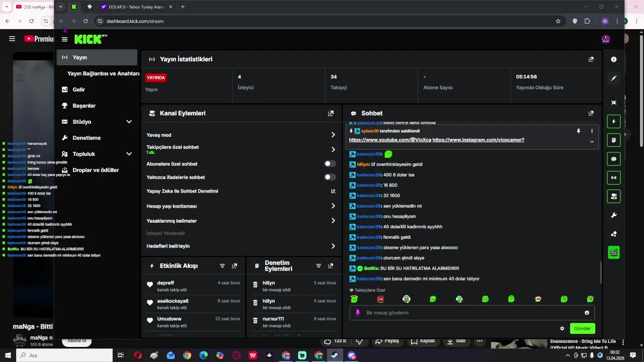Open Takipçilere özel sohbet settings arrow
Viewport: 644px width, 362px height.
click(x=333, y=149)
